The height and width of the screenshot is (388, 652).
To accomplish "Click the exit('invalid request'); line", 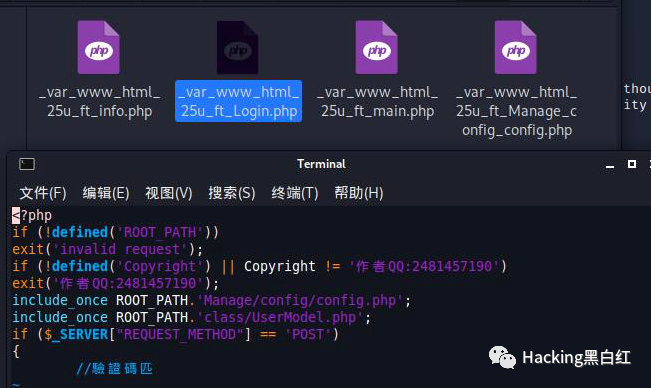I will click(108, 249).
